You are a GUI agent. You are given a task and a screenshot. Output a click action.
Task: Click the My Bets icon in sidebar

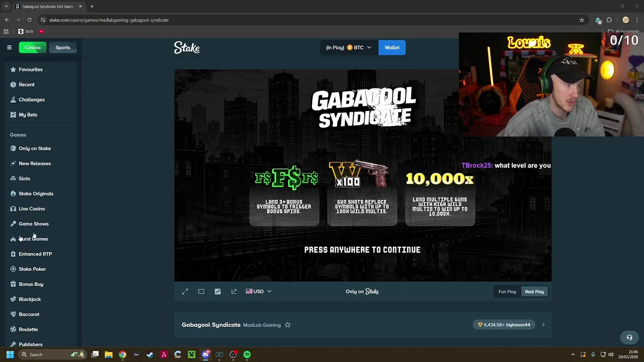13,115
